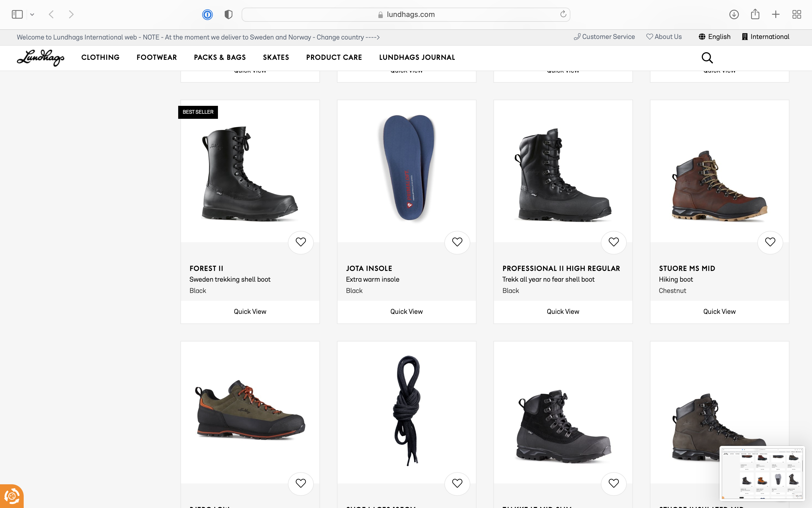Click the orange cookie settings icon
Image resolution: width=812 pixels, height=508 pixels.
12,496
